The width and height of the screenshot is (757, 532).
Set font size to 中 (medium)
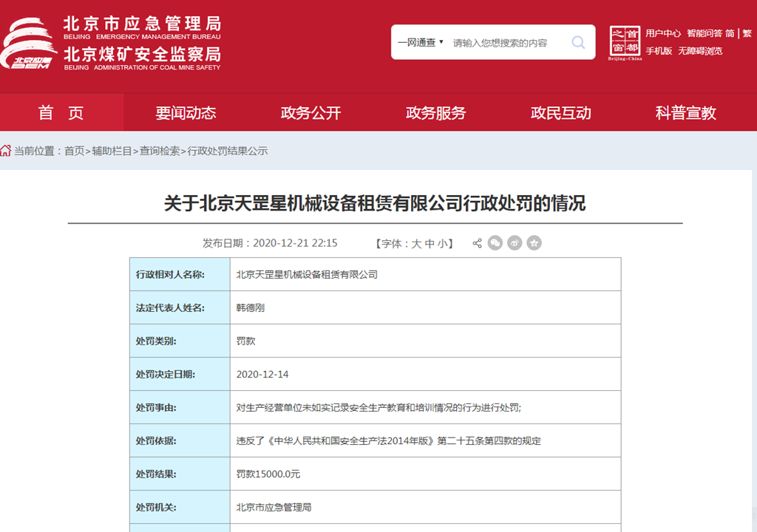point(430,243)
